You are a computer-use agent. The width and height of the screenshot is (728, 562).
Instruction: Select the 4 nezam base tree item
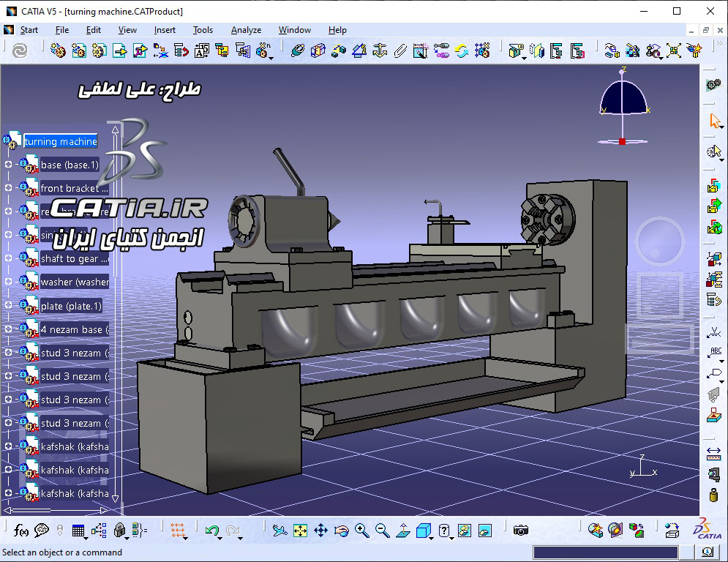click(x=75, y=329)
